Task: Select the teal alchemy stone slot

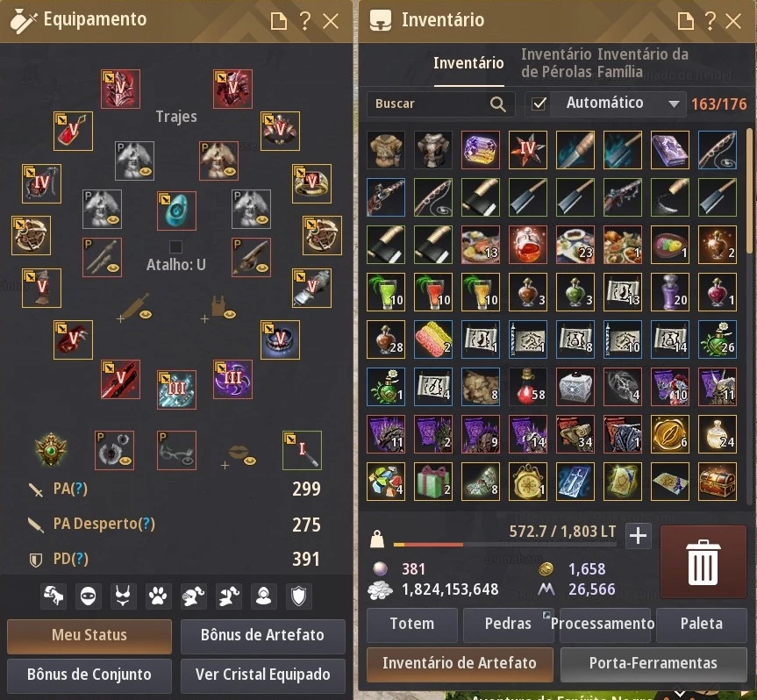Action: tap(176, 211)
